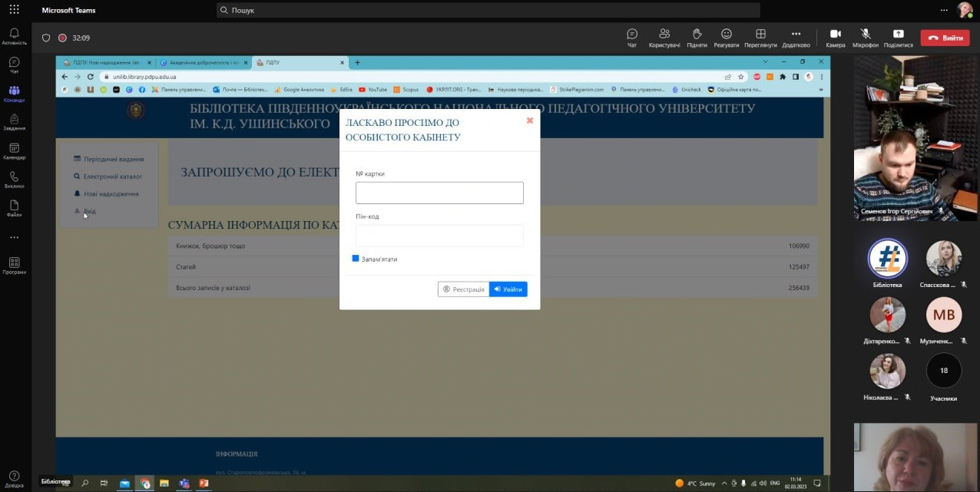The height and width of the screenshot is (492, 980).
Task: Select the active ПДПУ browser tab
Action: [x=299, y=62]
